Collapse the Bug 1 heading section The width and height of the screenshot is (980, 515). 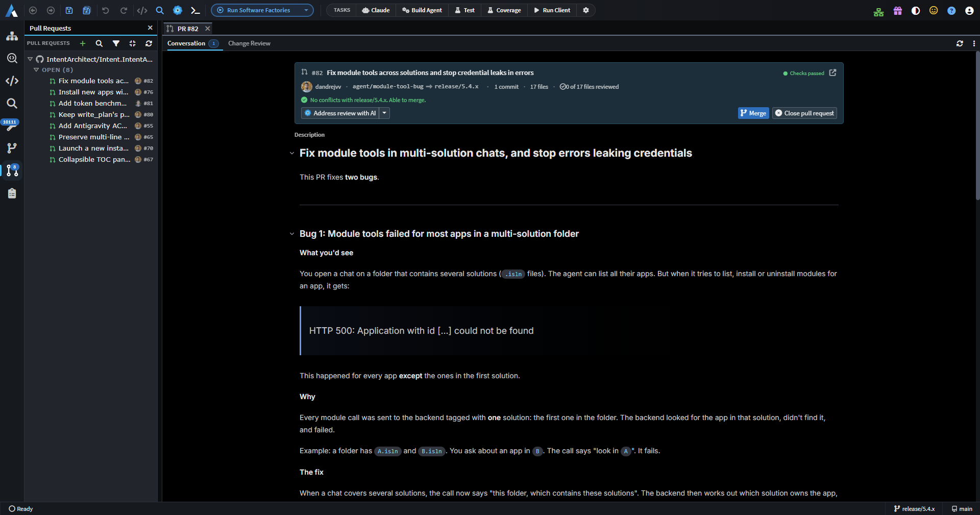(292, 234)
